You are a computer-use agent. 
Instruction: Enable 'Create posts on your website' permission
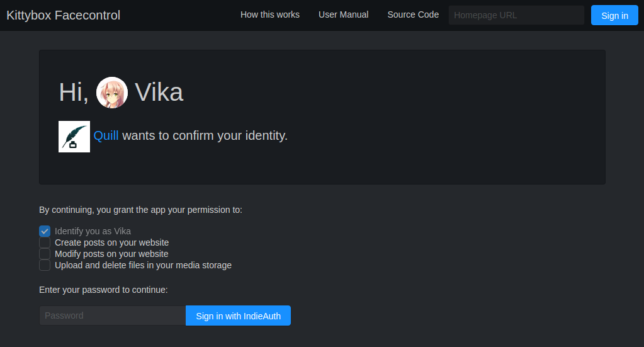[45, 242]
